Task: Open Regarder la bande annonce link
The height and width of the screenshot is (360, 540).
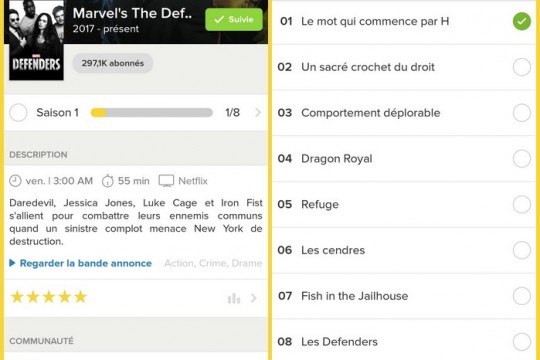Action: point(86,263)
